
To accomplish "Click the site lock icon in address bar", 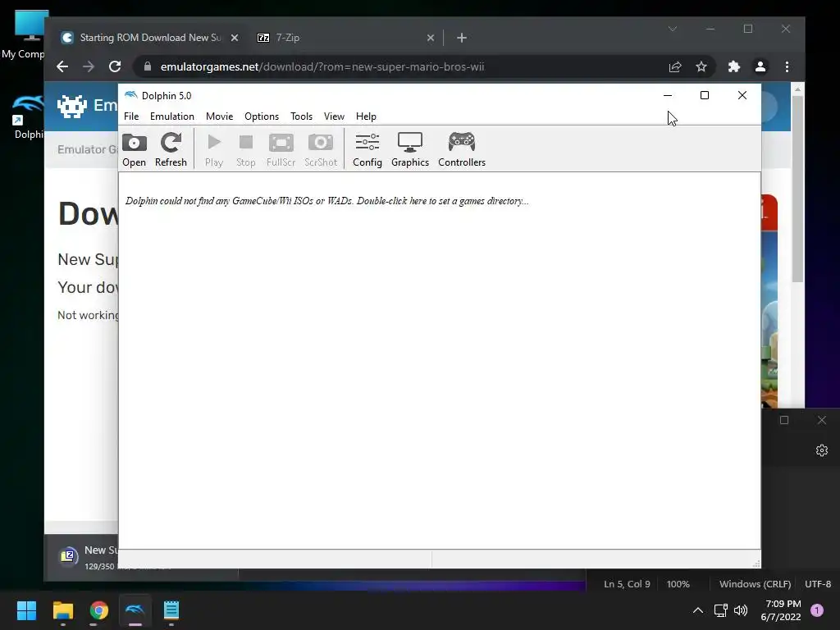I will click(x=148, y=66).
